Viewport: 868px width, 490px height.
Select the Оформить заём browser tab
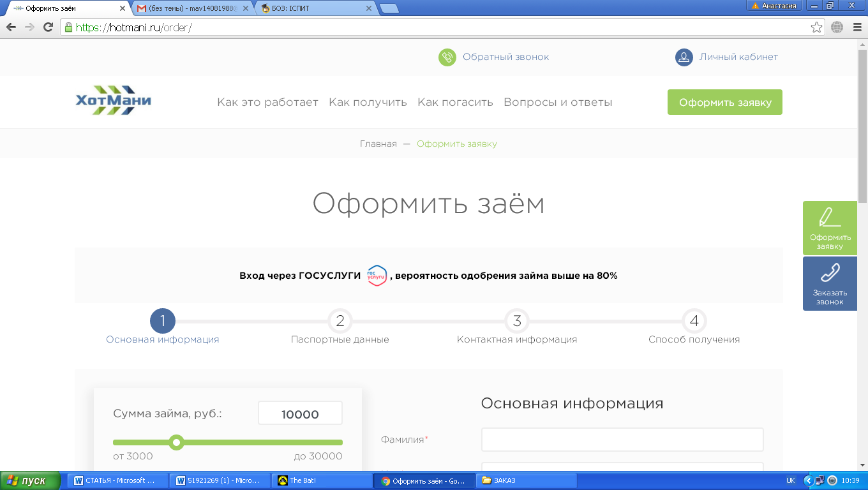point(69,8)
